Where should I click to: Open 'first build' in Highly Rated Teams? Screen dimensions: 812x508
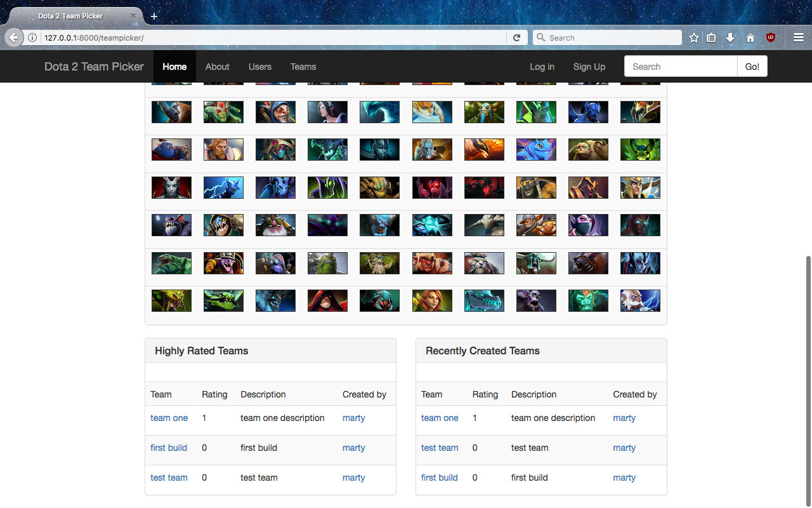click(169, 448)
